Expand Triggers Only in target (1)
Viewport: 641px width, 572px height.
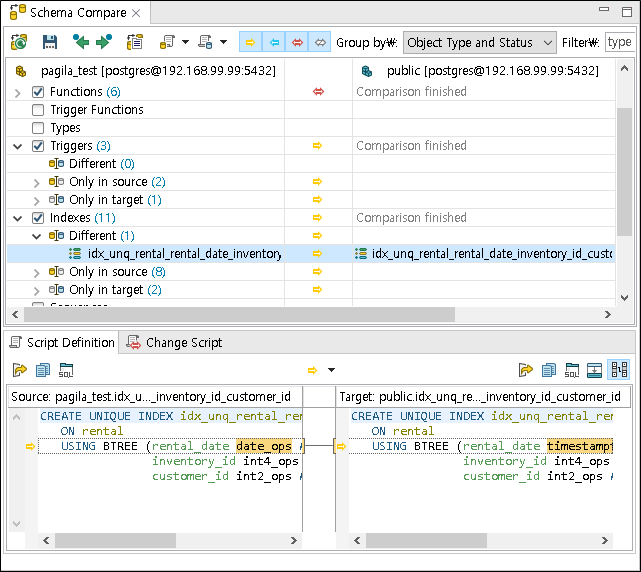36,200
